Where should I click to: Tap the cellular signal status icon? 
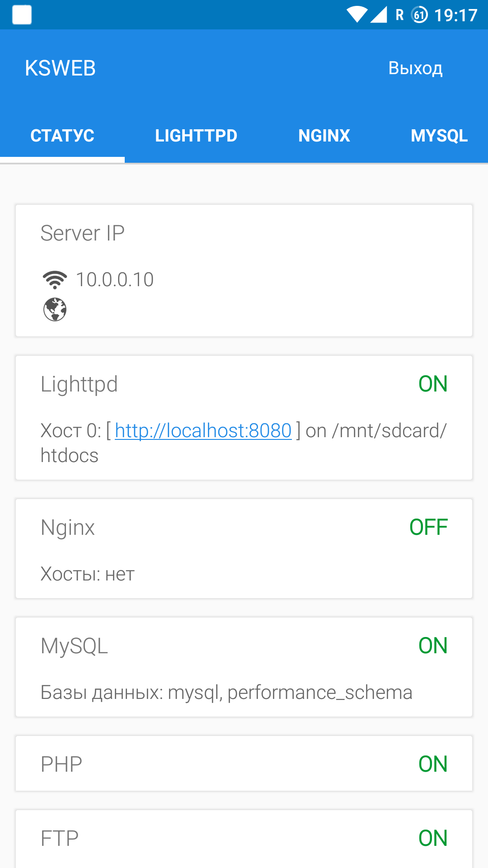pyautogui.click(x=379, y=14)
